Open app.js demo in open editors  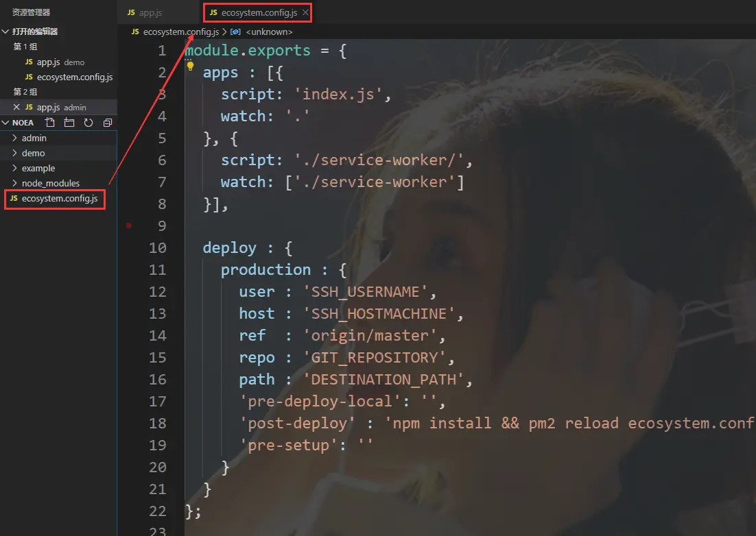(58, 62)
